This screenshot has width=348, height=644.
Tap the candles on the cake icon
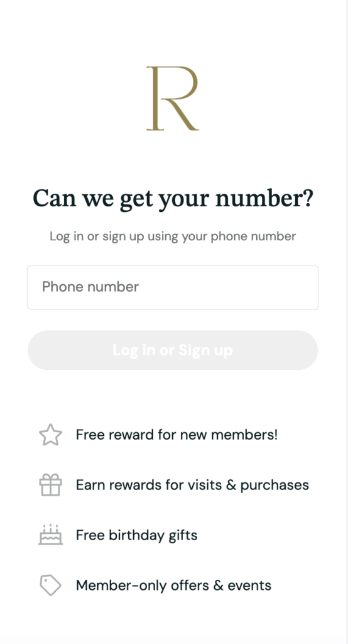pyautogui.click(x=50, y=526)
